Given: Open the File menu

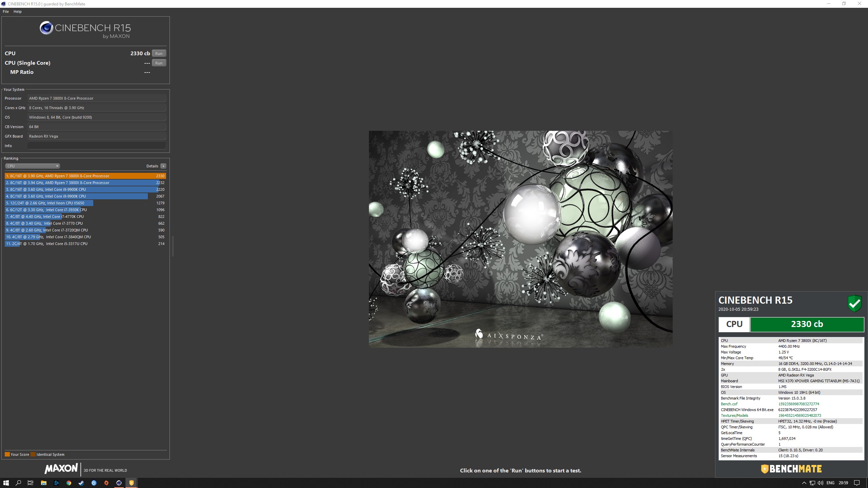Looking at the screenshot, I should point(6,12).
